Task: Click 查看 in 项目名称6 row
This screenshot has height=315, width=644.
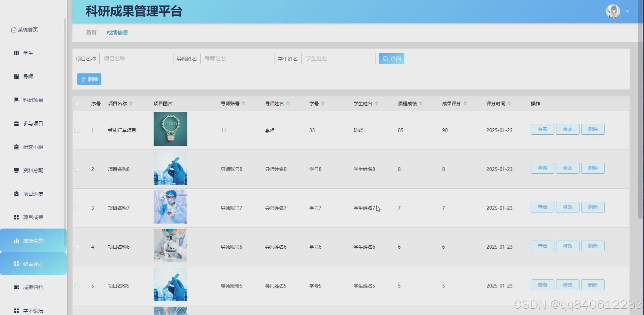Action: pyautogui.click(x=542, y=246)
